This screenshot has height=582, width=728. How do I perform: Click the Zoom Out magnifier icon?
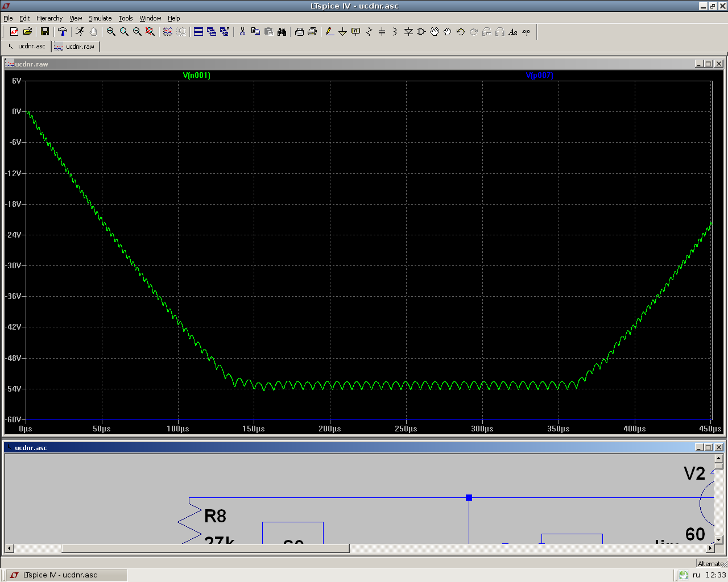tap(137, 32)
